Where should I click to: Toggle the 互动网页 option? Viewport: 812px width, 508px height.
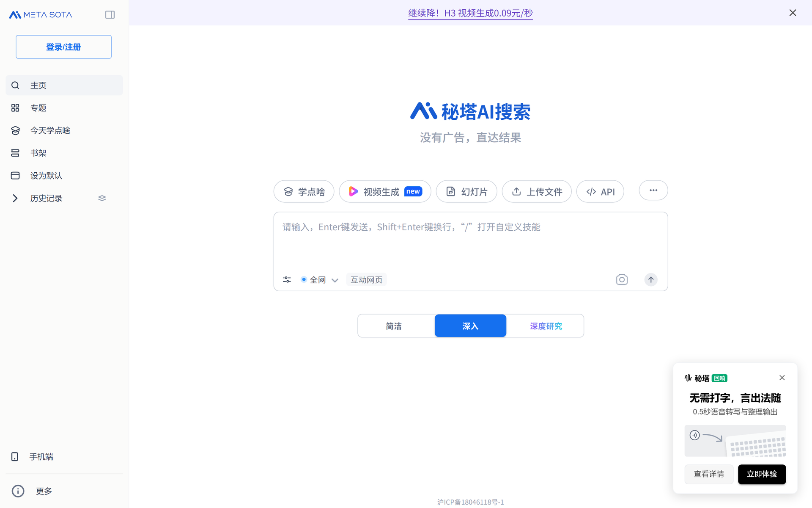click(x=367, y=280)
